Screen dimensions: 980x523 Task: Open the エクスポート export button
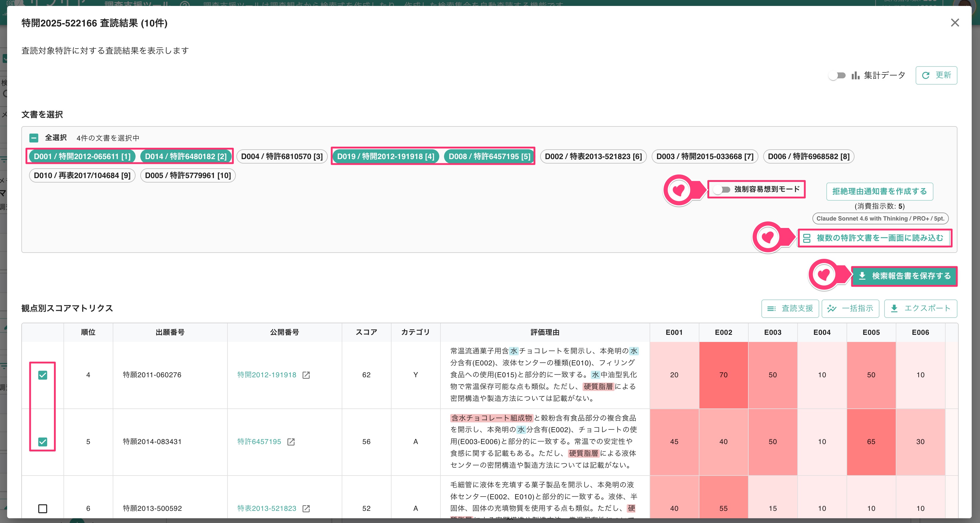[920, 308]
